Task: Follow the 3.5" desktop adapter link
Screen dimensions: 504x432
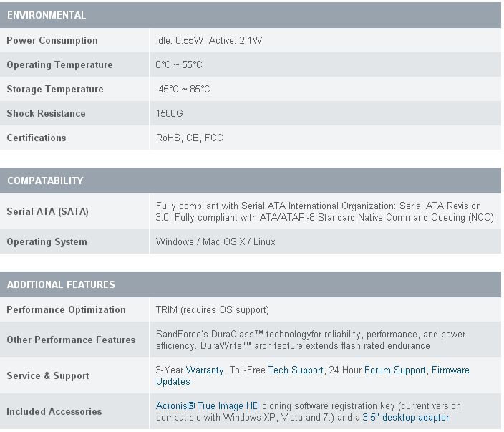Action: click(x=405, y=418)
